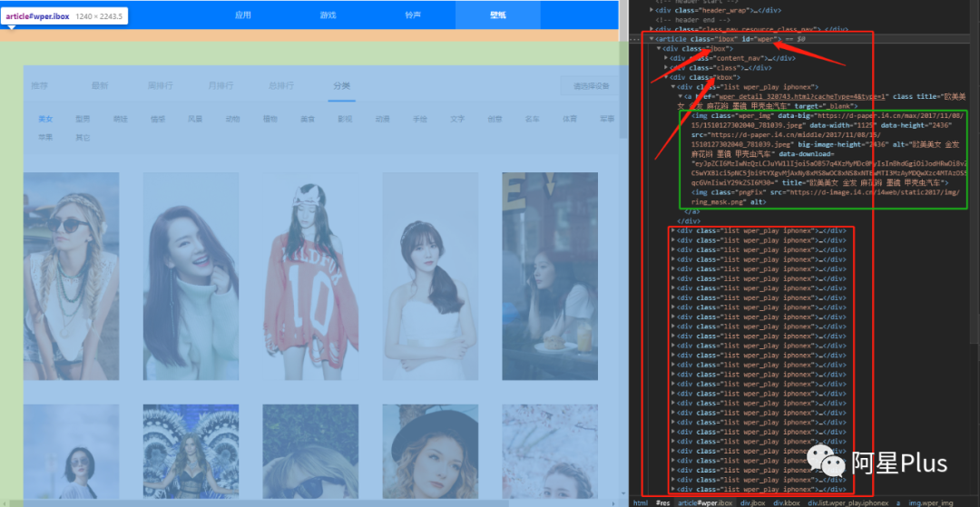Choose the 美女 wallpaper category
The image size is (980, 507).
(x=45, y=119)
